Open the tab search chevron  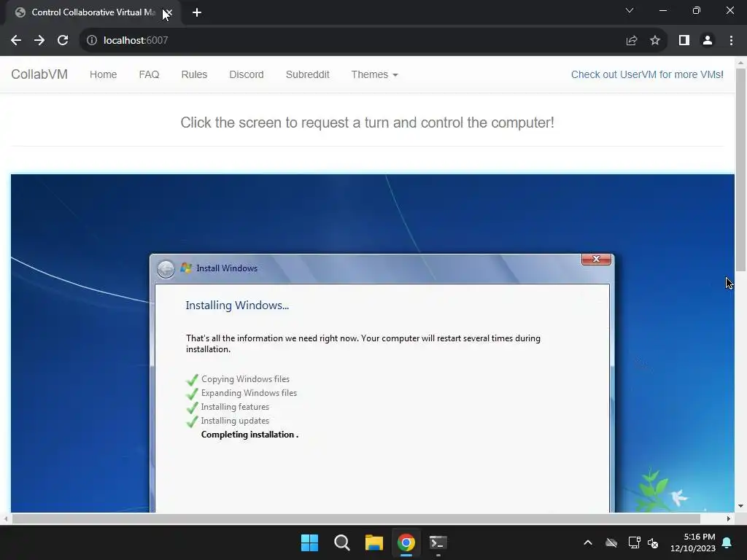tap(630, 10)
